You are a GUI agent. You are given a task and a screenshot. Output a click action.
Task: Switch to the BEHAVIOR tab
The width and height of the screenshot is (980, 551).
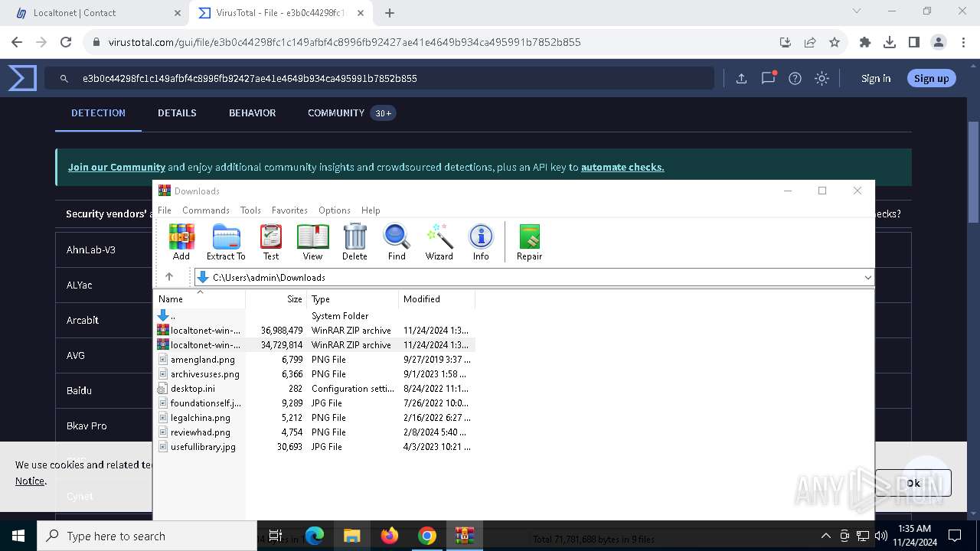252,112
